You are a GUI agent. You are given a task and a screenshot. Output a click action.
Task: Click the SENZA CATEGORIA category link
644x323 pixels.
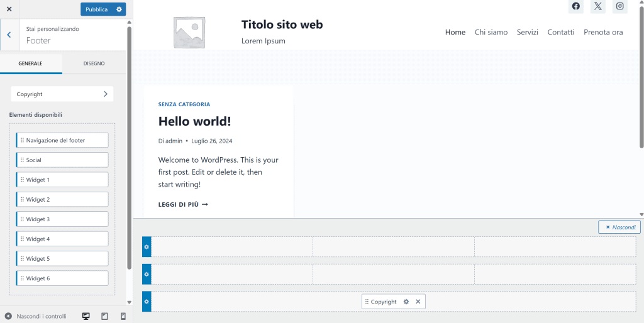[x=184, y=104]
